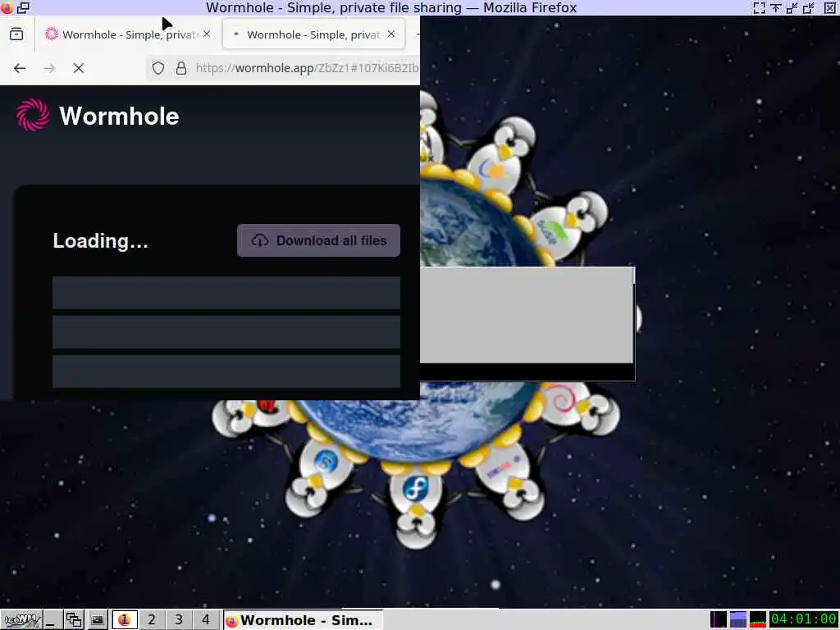
Task: Click the third loading file placeholder row
Action: [x=226, y=372]
